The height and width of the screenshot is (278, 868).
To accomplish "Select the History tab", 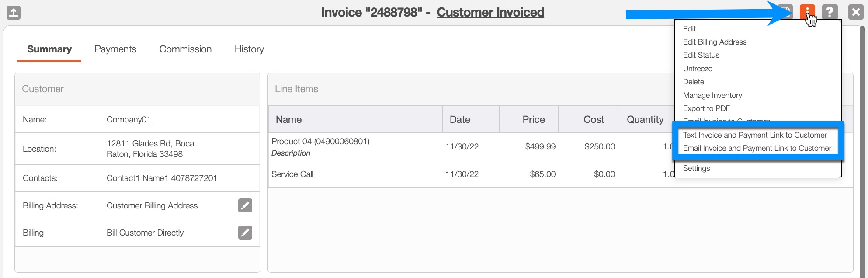I will point(249,49).
